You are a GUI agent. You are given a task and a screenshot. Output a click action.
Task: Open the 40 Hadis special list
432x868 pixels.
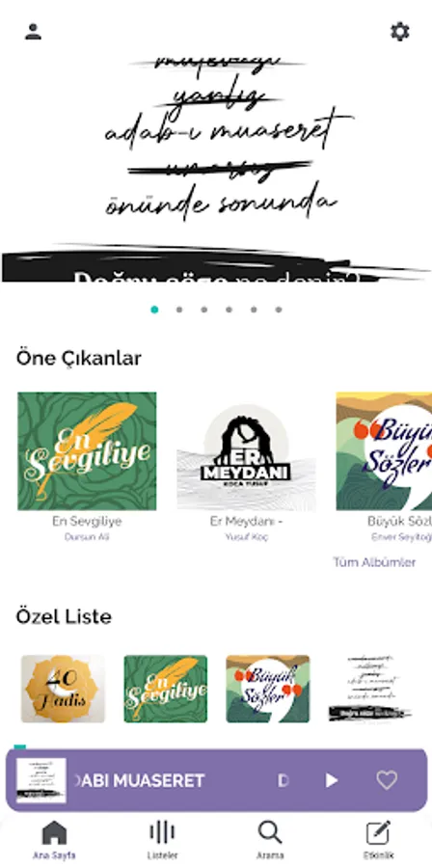click(63, 689)
